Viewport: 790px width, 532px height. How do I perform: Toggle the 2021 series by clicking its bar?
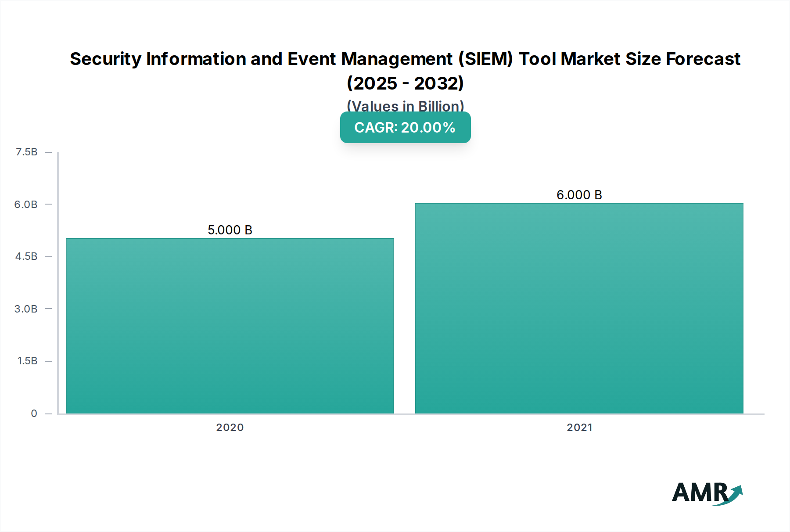click(x=578, y=307)
